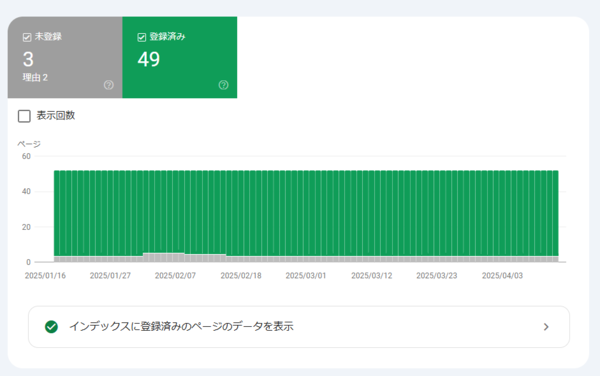Click the 2025/02/18 date axis label
The image size is (600, 376).
tap(241, 276)
